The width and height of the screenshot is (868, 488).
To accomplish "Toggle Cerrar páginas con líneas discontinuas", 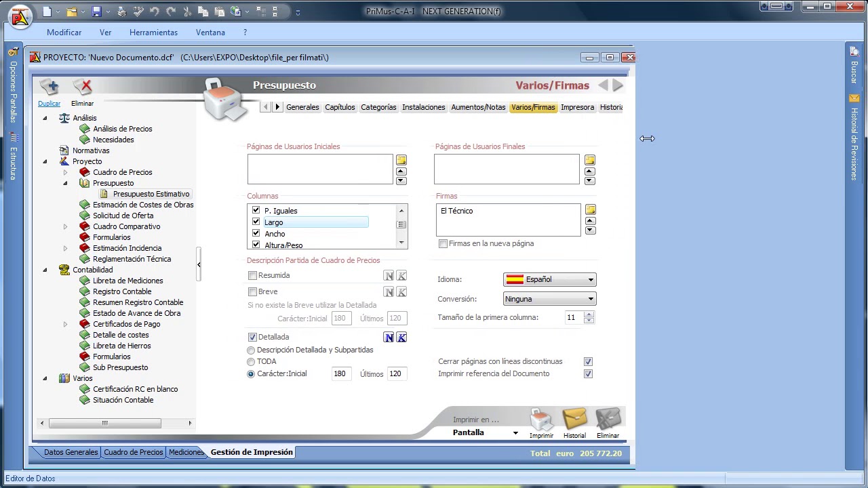I will [x=588, y=361].
